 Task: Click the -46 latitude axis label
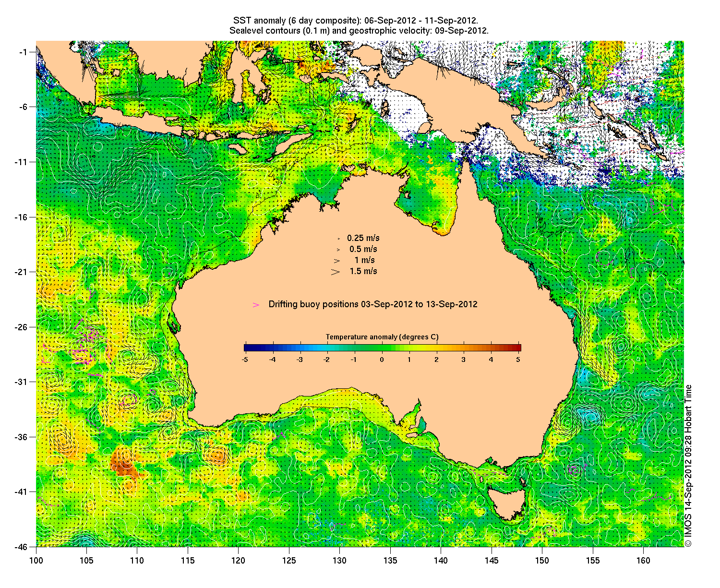[x=22, y=547]
